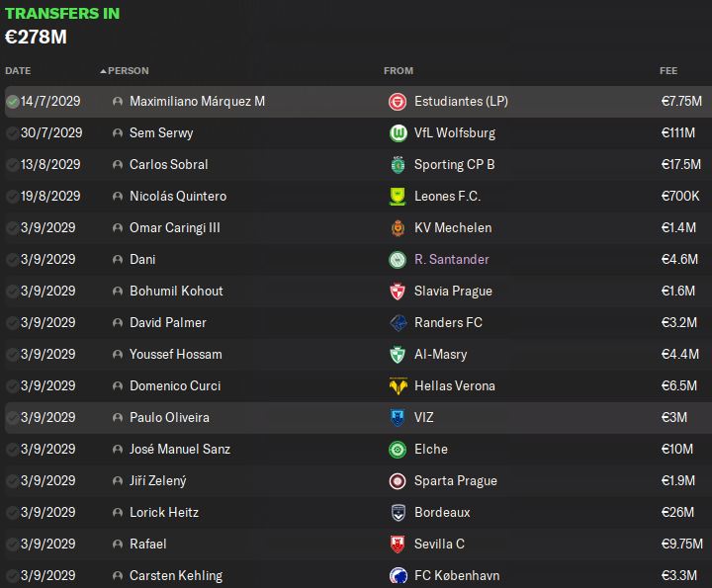Open the R. Santander club link
The width and height of the screenshot is (712, 588).
pyautogui.click(x=451, y=260)
